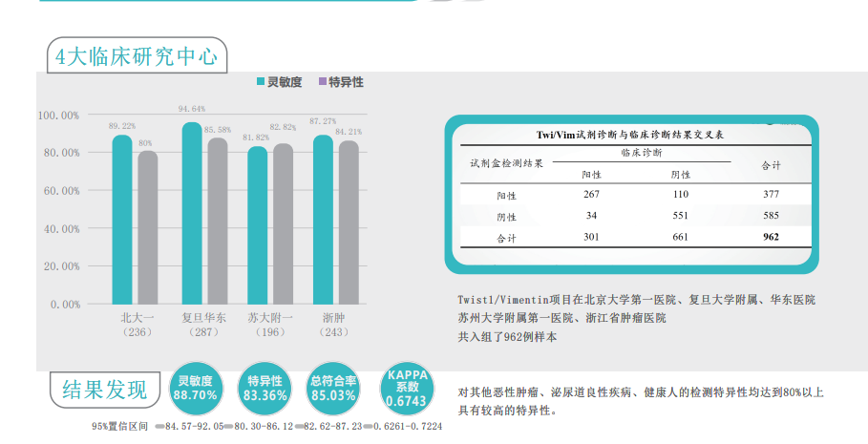Click the 4大临床研究中心 section heading
This screenshot has height=444, width=868.
click(137, 57)
